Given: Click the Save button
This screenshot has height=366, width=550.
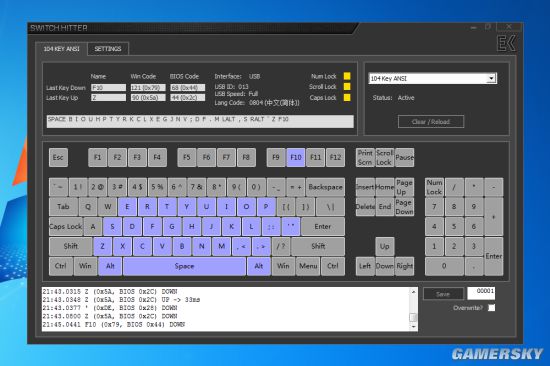Looking at the screenshot, I should [443, 294].
